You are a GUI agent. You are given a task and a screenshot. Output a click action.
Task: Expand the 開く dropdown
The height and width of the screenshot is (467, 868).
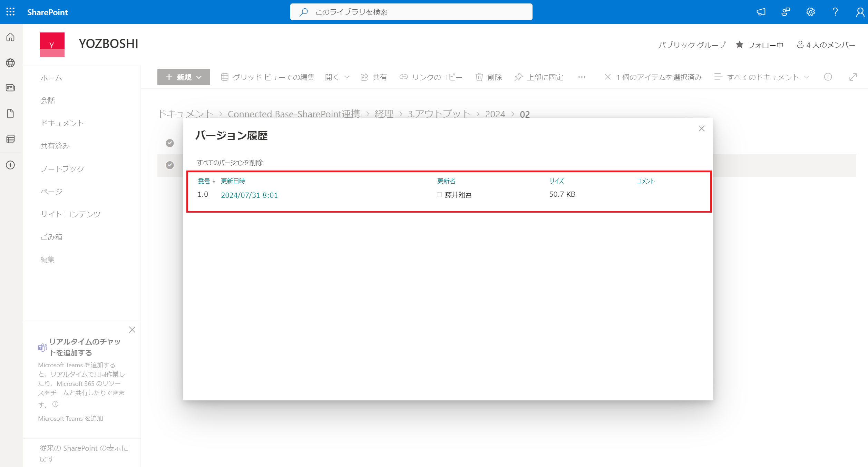tap(337, 77)
